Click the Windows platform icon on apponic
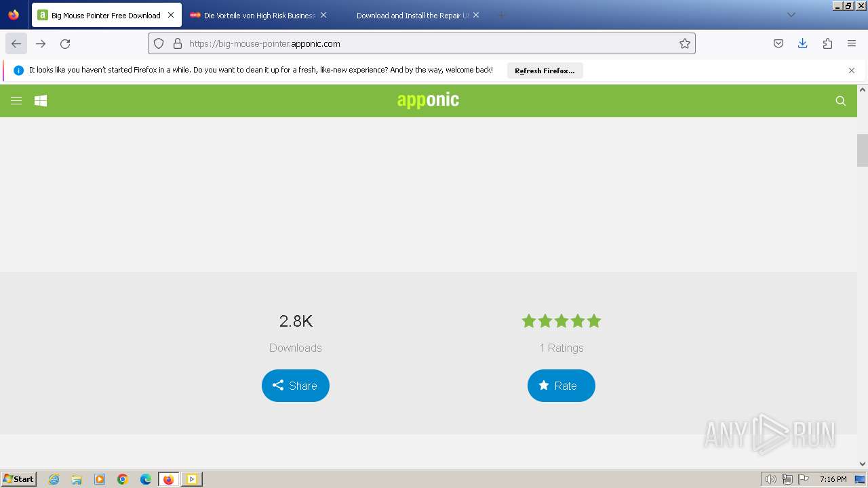The height and width of the screenshot is (488, 868). [41, 101]
